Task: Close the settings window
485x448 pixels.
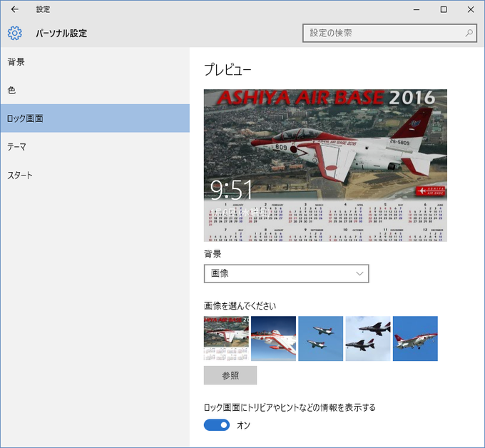Action: tap(471, 9)
